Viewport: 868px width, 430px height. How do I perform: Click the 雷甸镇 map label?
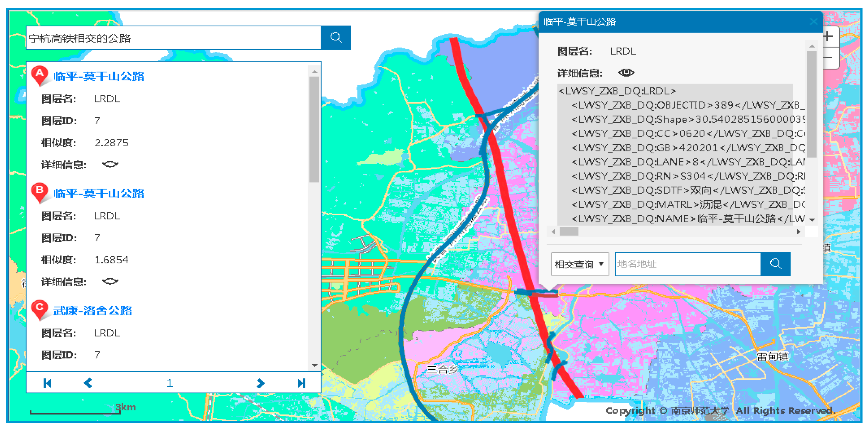[772, 356]
